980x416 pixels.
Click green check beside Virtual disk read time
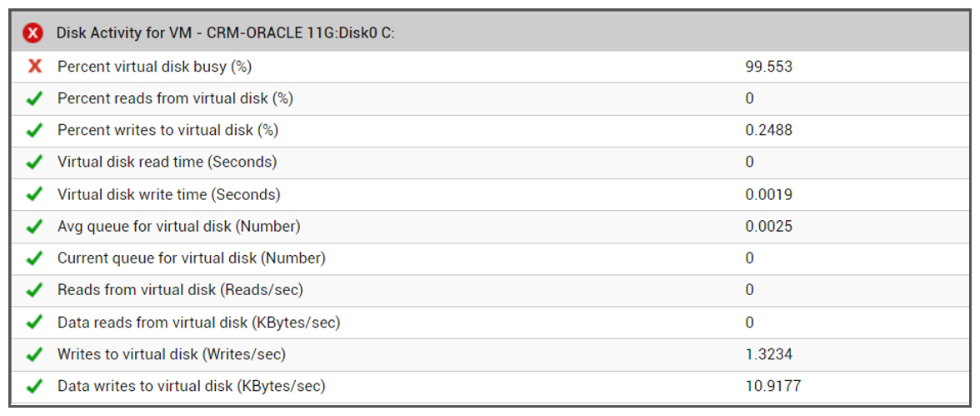pyautogui.click(x=35, y=162)
